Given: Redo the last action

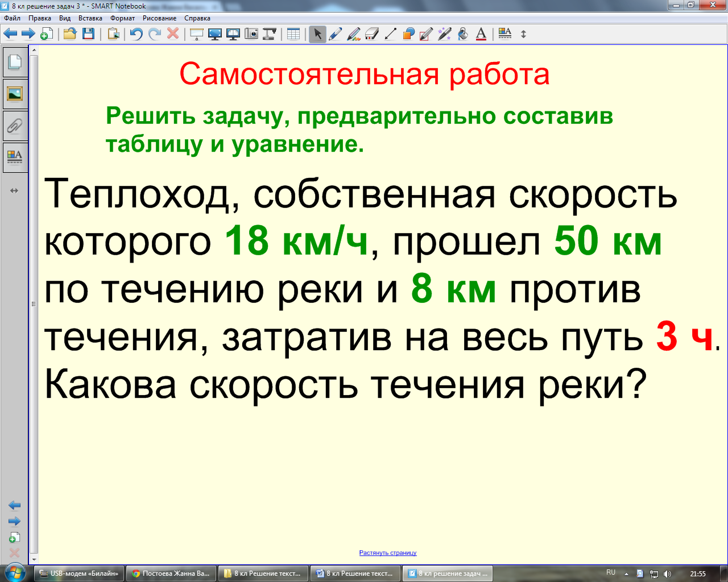Looking at the screenshot, I should click(155, 34).
